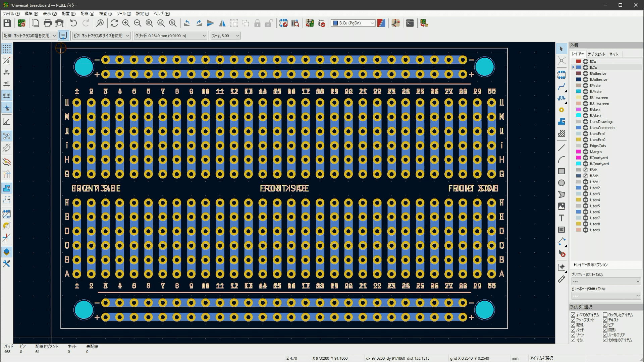This screenshot has width=644, height=362.
Task: Uncheck the フットプリント filter checkbox
Action: pyautogui.click(x=573, y=320)
